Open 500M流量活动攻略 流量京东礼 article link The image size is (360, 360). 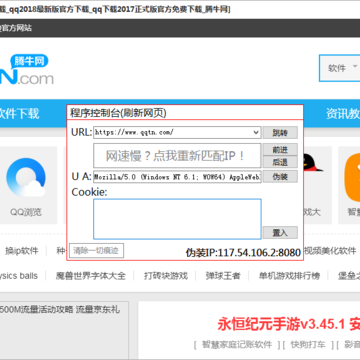pos(60,309)
